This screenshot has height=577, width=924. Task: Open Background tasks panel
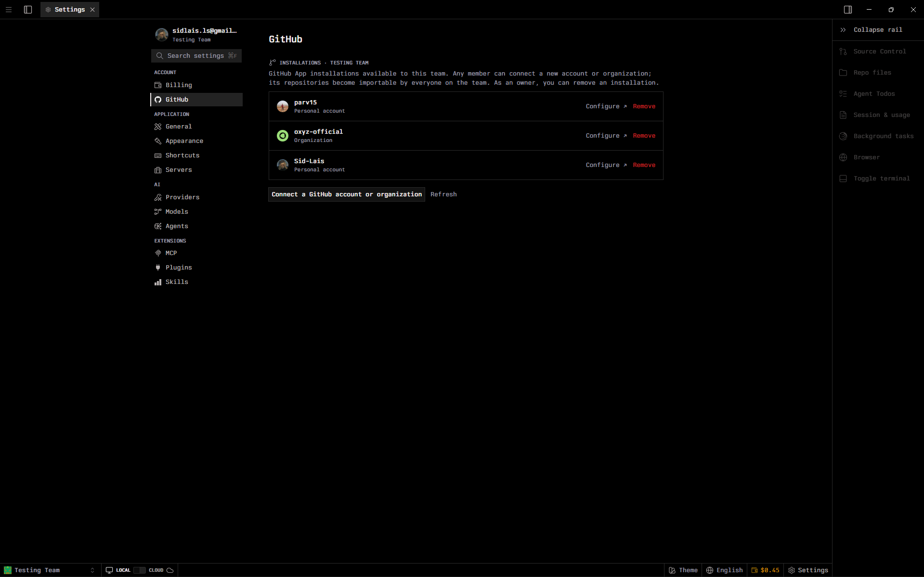point(878,136)
